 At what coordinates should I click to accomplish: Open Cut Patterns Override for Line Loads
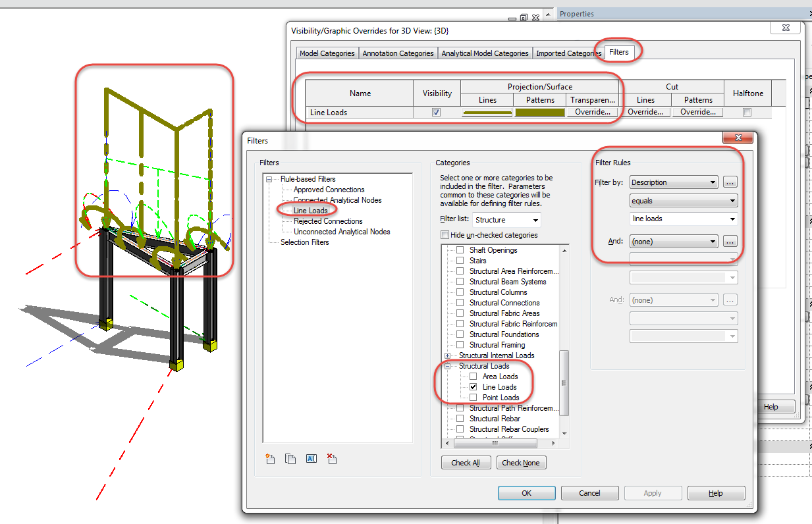pos(697,112)
